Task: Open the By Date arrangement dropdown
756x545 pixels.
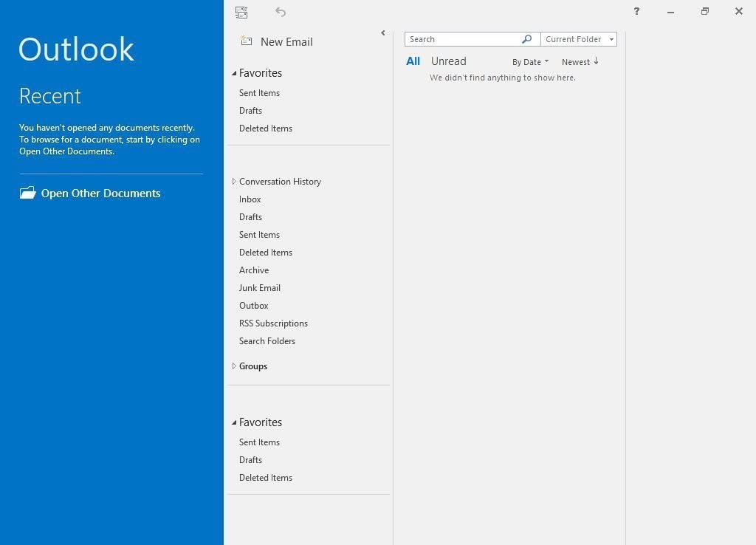Action: coord(530,62)
